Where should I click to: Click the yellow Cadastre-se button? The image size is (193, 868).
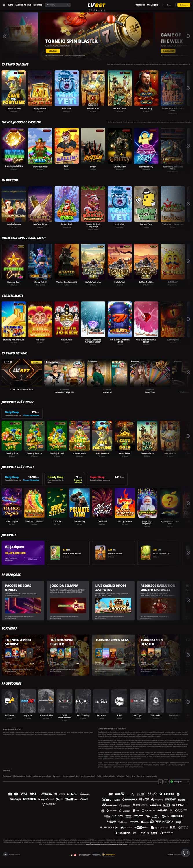click(x=183, y=5)
